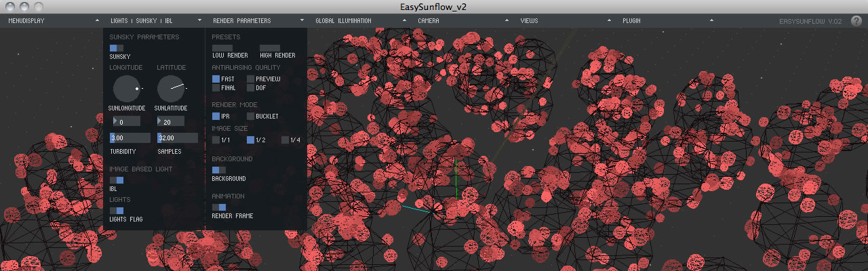Viewport: 868px width, 271px height.
Task: Click the High Render preset button
Action: click(x=270, y=47)
